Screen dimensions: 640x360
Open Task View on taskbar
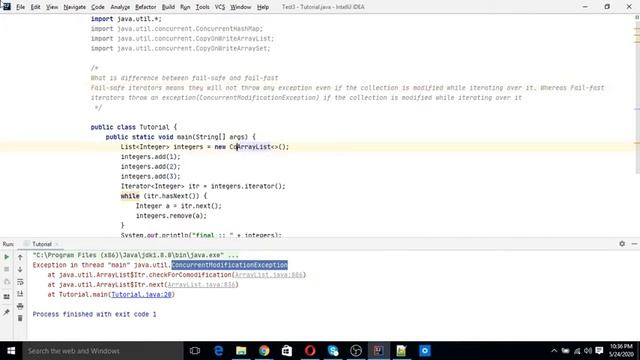[195, 351]
